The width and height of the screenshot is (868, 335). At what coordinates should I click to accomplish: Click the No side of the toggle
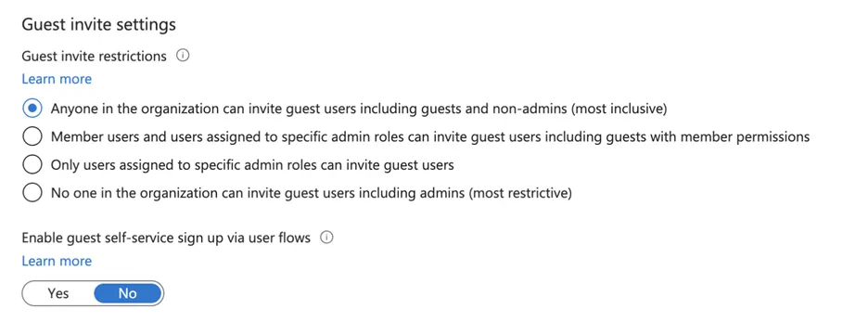[x=128, y=293]
